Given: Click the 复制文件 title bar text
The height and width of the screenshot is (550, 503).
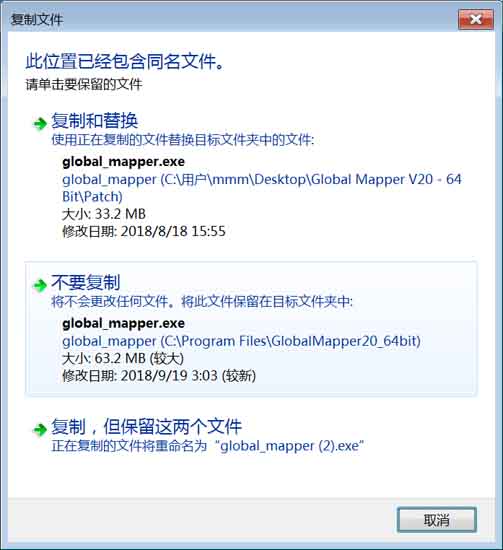Looking at the screenshot, I should pyautogui.click(x=37, y=19).
